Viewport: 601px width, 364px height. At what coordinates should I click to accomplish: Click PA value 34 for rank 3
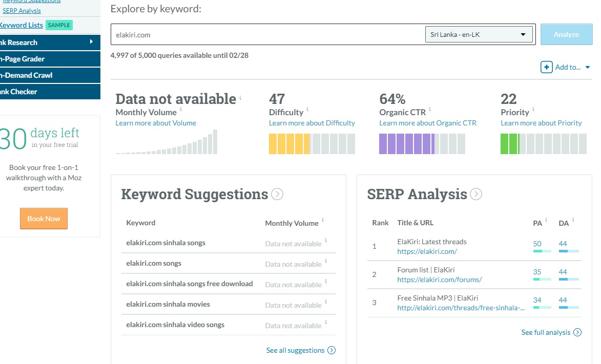(x=537, y=300)
